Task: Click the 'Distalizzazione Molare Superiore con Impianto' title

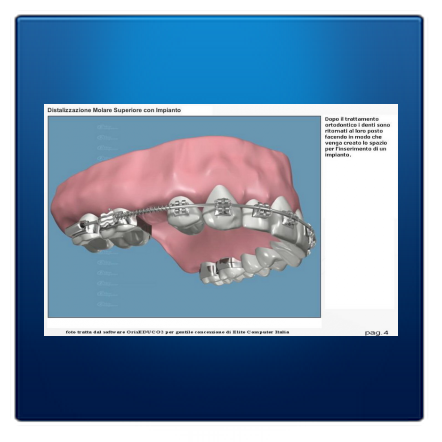Action: pos(114,110)
